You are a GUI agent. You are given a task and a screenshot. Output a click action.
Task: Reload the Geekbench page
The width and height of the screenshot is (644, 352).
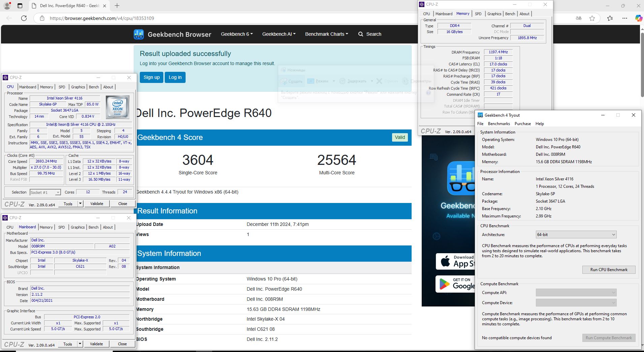click(24, 18)
